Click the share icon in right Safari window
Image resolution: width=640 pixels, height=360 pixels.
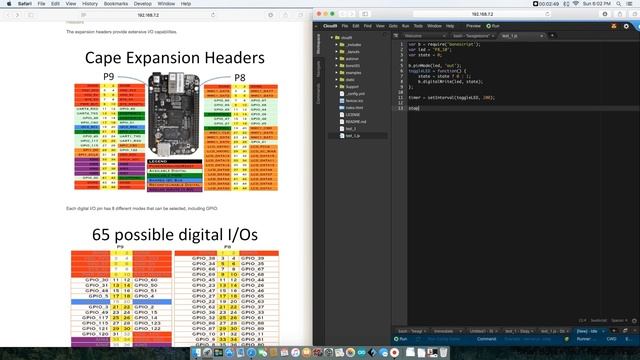pos(620,14)
